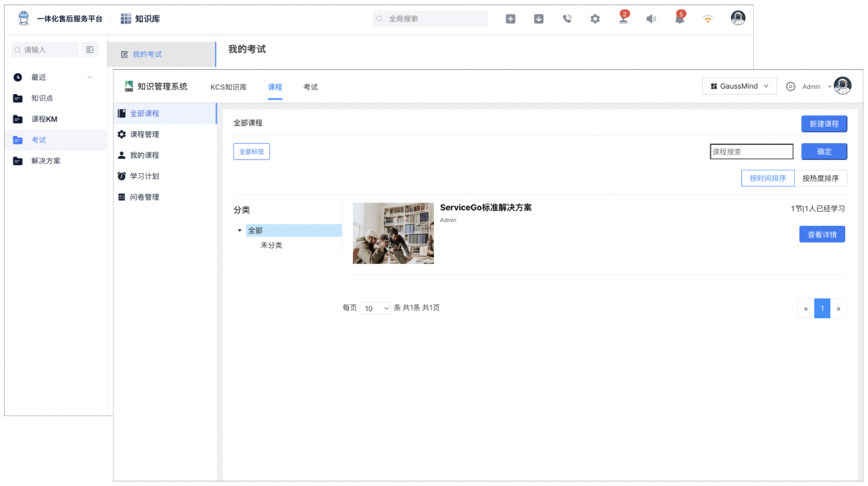Switch to the 考试 tab
Viewport: 868px width, 486px height.
311,86
